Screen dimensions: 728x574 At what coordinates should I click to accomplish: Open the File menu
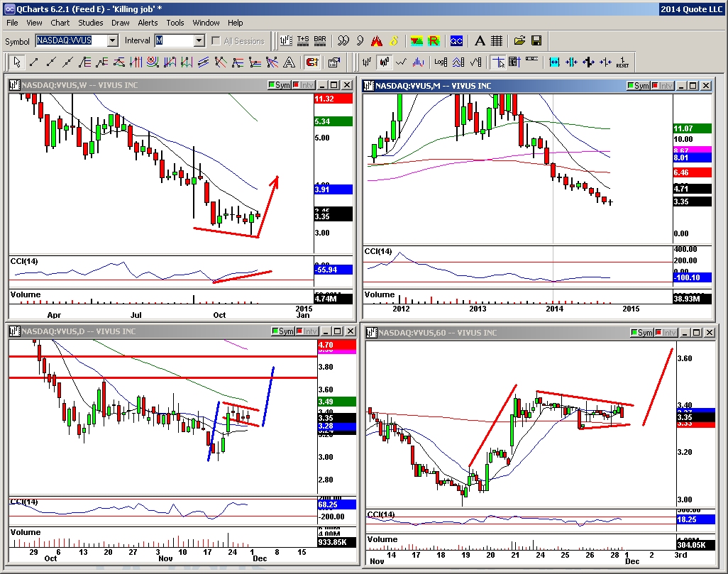coord(12,23)
